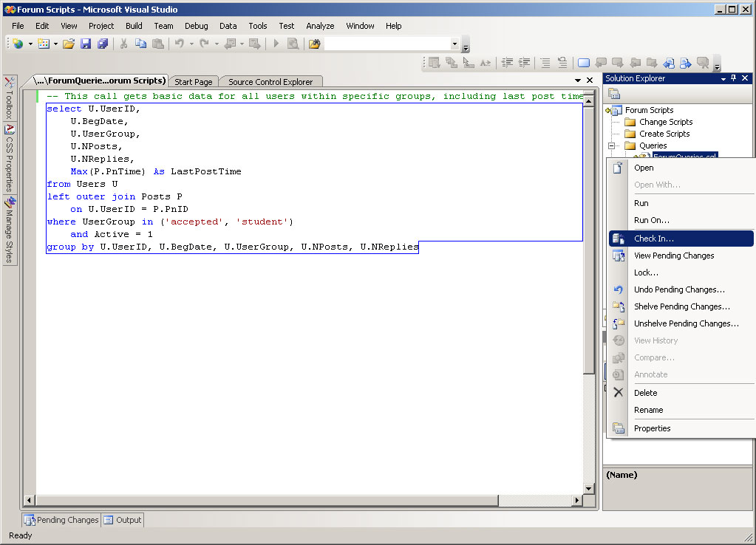Click the blue Previous Bookmark in Document icon
Screen dimensions: 756x545
coord(669,63)
